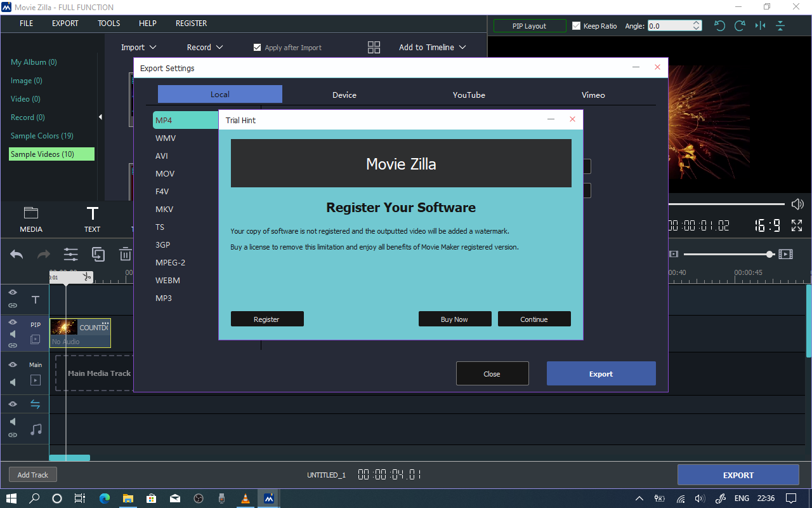Toggle the Apply after Import checkbox

click(257, 48)
